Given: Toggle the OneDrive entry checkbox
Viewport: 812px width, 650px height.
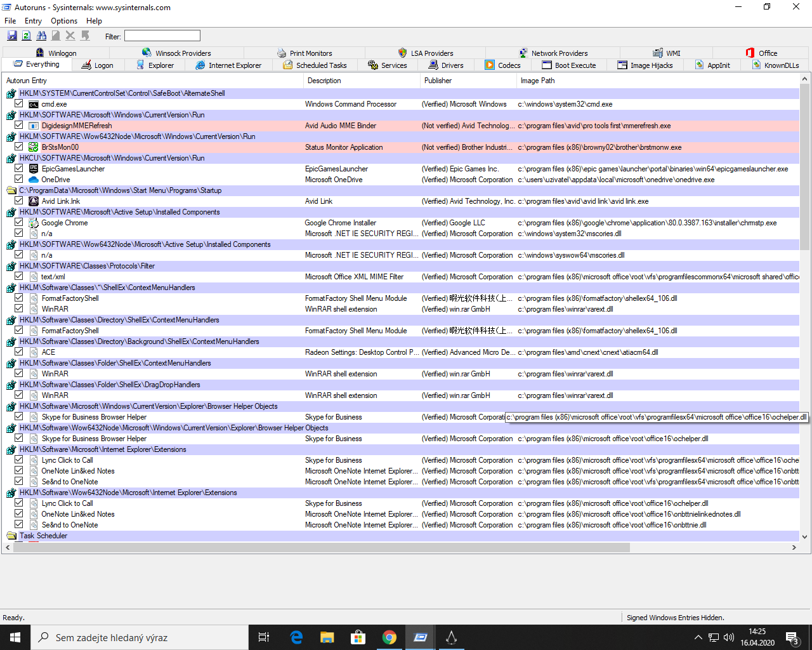Looking at the screenshot, I should (19, 180).
